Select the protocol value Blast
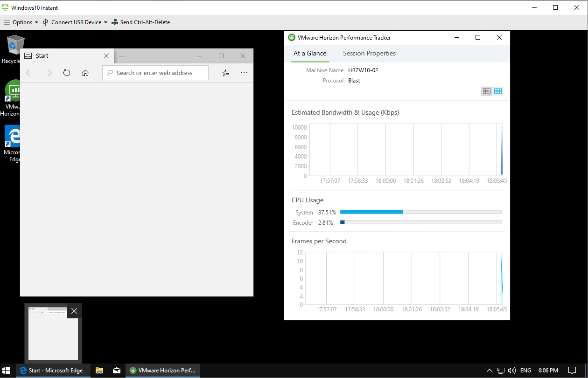 point(354,81)
